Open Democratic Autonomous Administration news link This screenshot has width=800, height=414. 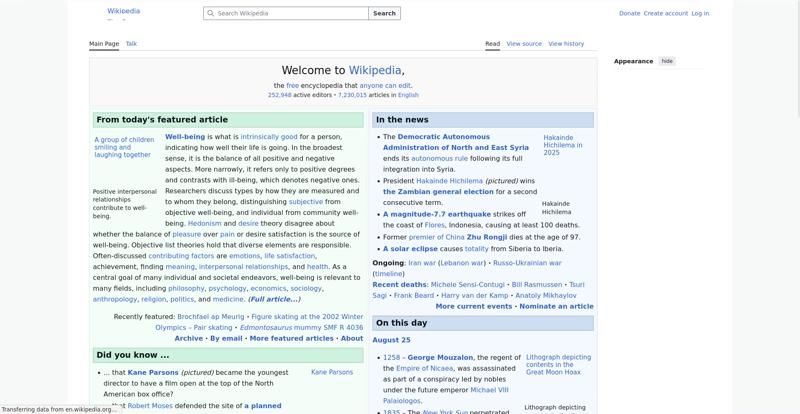click(456, 142)
